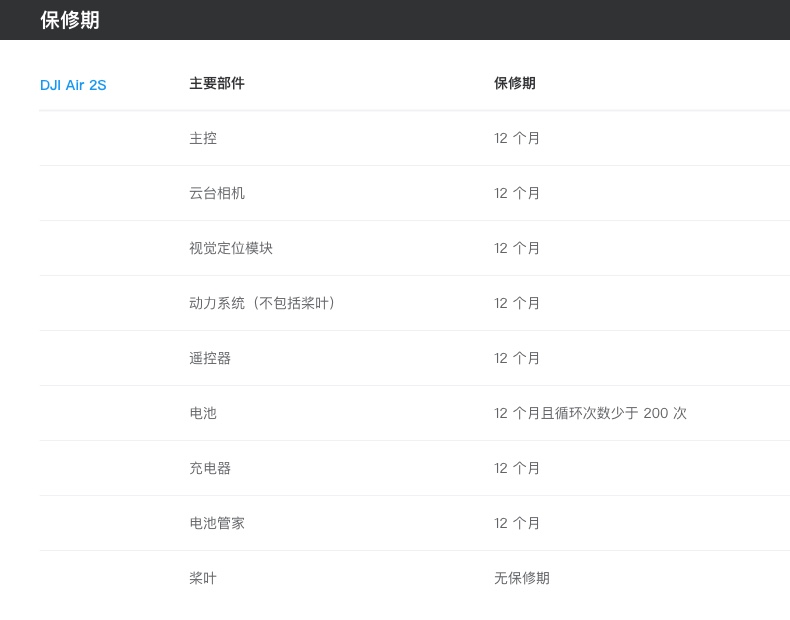Screen dimensions: 790x620
Task: Click the 电池 row label
Action: 203,413
